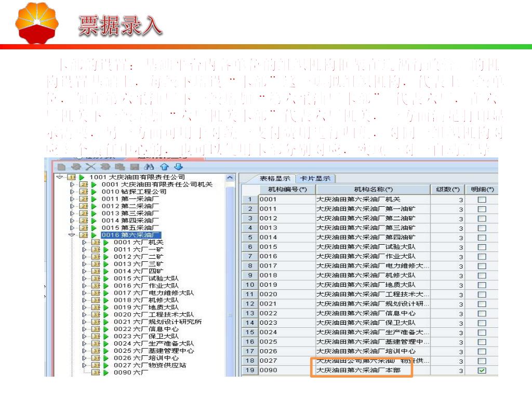Click the green flag beside 0017 六厂电力维修大队
This screenshot has height=399, width=532.
coord(106,293)
